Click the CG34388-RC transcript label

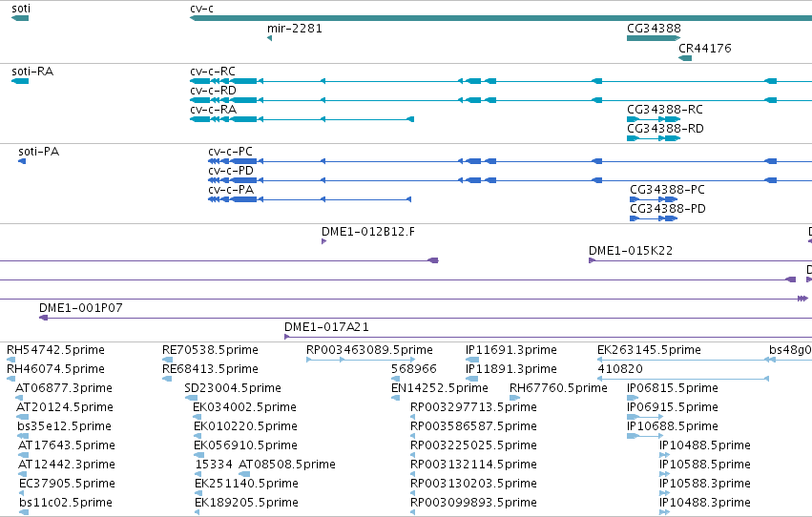click(665, 110)
